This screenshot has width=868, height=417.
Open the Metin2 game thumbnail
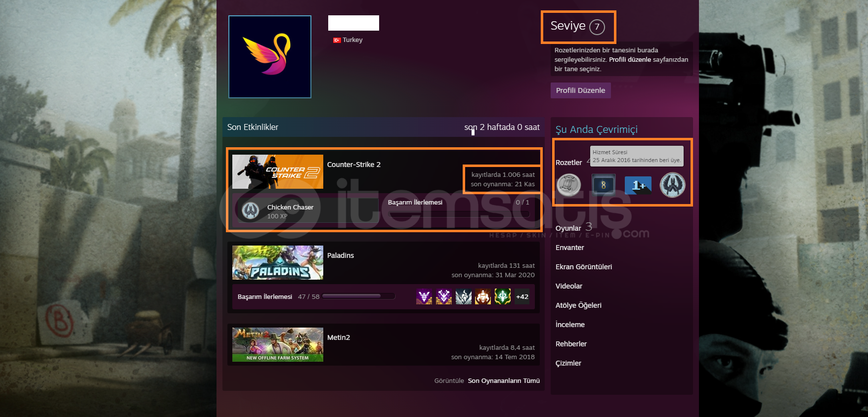click(x=278, y=344)
